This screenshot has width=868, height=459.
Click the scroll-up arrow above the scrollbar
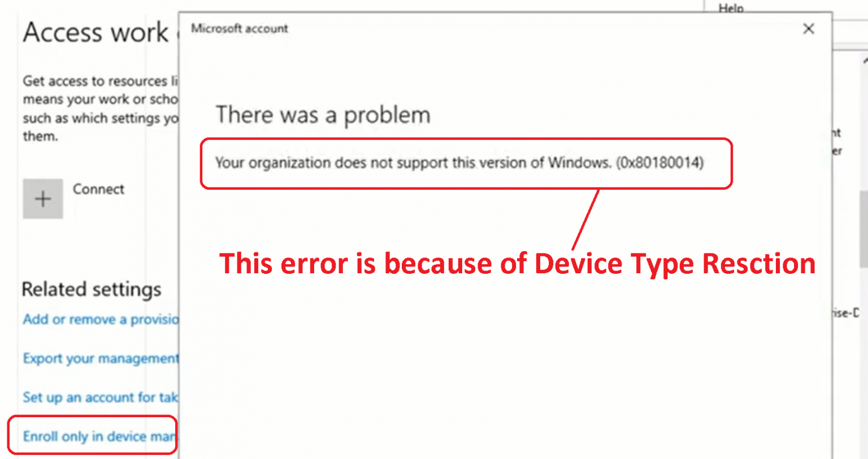(865, 60)
